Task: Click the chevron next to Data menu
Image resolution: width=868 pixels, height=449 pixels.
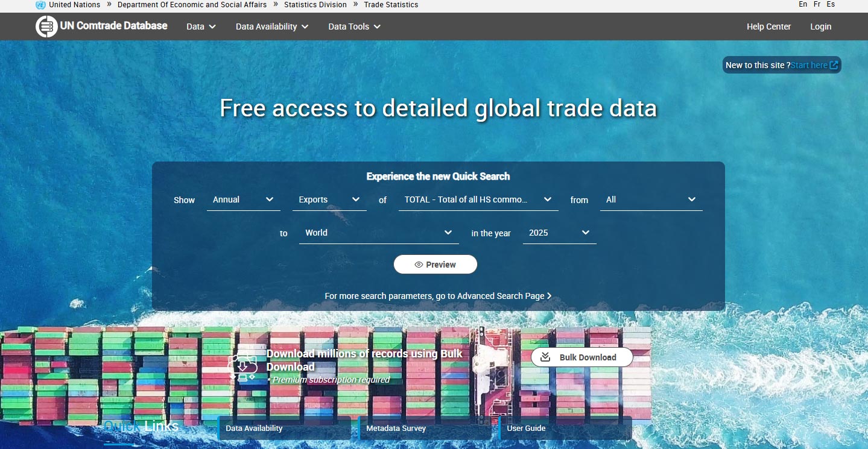Action: click(x=212, y=27)
